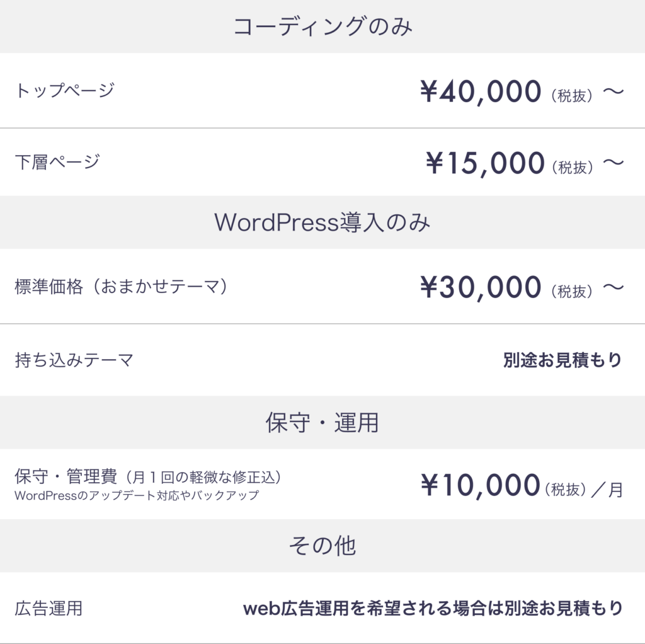This screenshot has width=645, height=644.
Task: Click the ¥10,000 monthly price
Action: pyautogui.click(x=481, y=486)
